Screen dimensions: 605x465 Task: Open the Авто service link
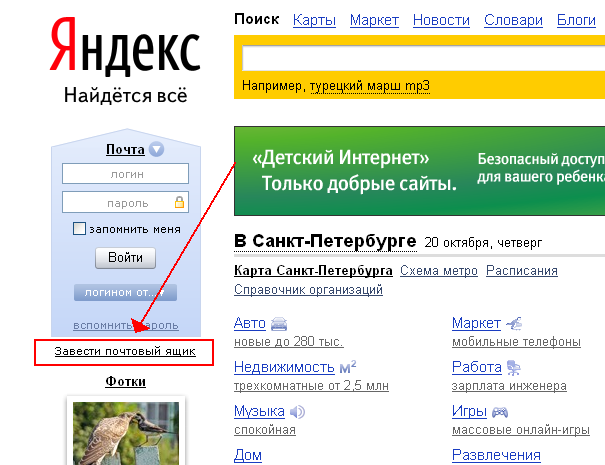pyautogui.click(x=250, y=323)
